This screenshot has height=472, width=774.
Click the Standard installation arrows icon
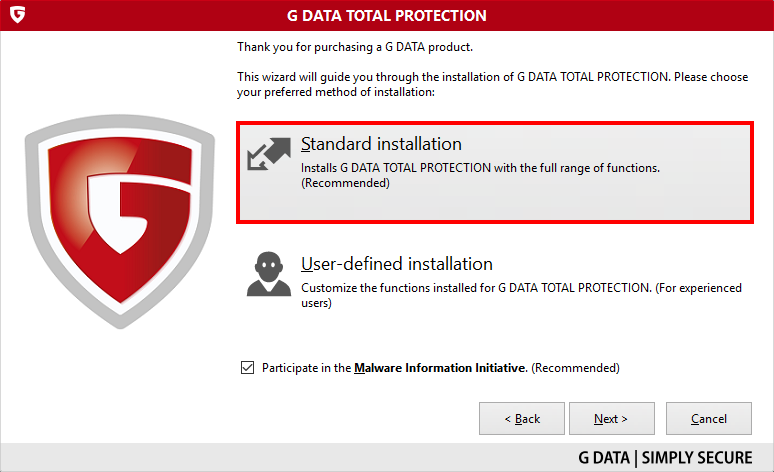click(x=269, y=154)
